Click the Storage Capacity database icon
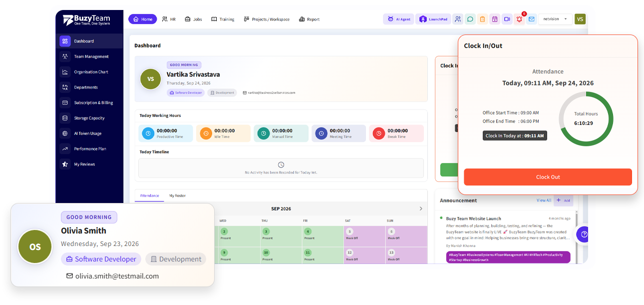Image resolution: width=644 pixels, height=305 pixels. (x=64, y=118)
